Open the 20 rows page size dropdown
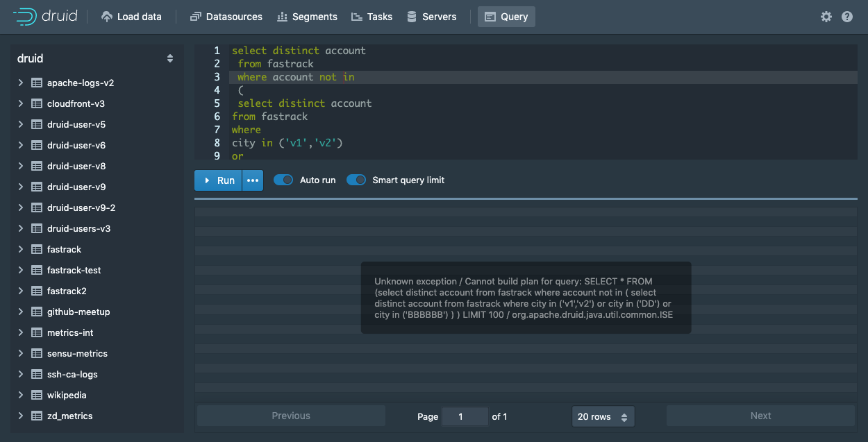The width and height of the screenshot is (868, 442). [x=603, y=416]
